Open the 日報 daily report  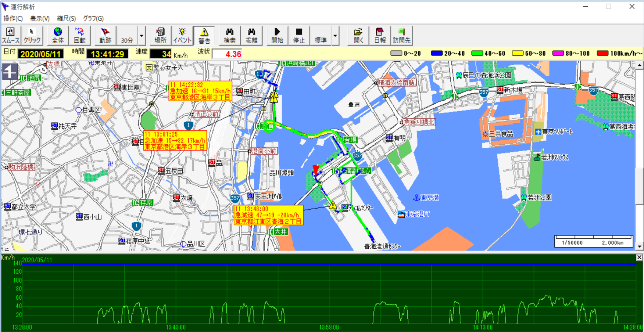tap(380, 36)
